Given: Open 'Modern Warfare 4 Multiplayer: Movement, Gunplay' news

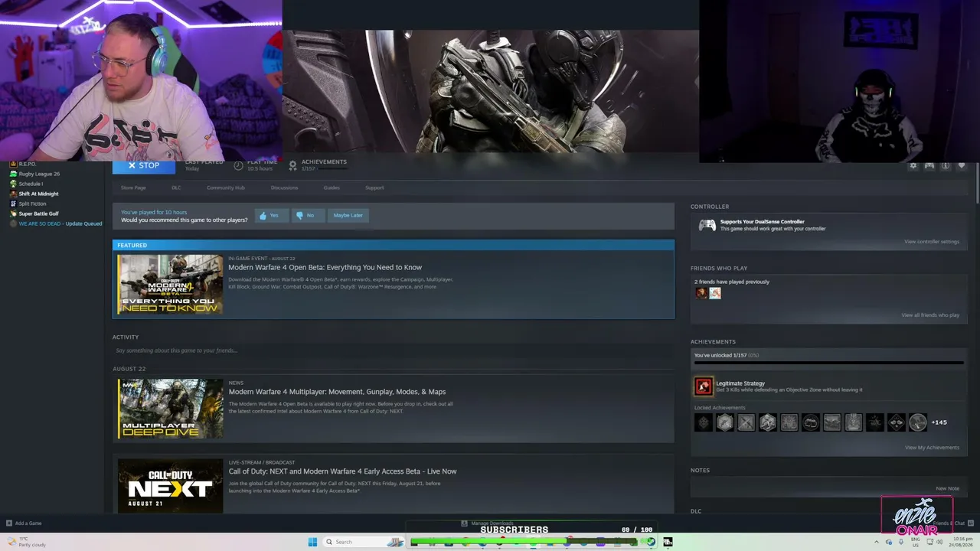Looking at the screenshot, I should pos(337,392).
